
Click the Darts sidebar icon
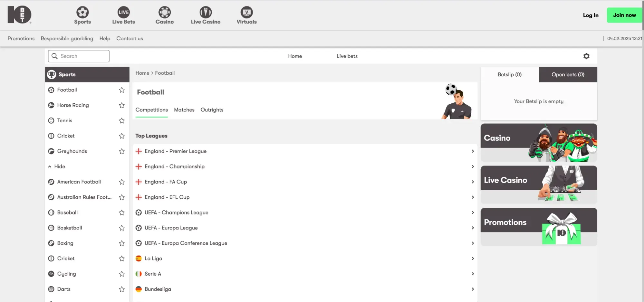pos(51,289)
